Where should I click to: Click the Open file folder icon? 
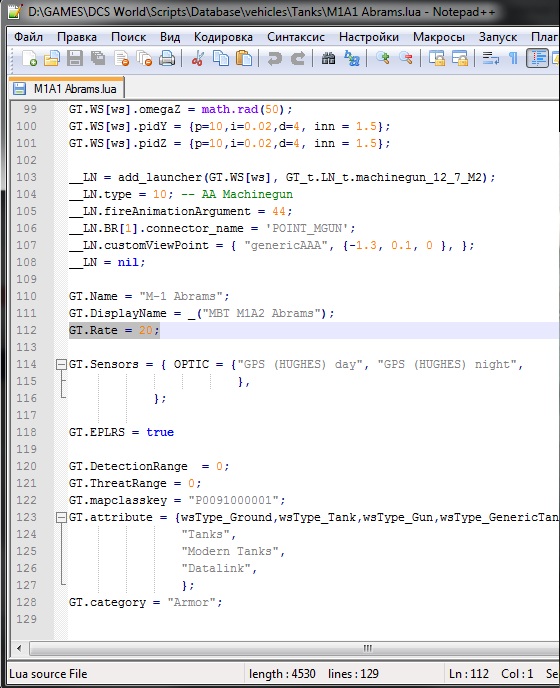[x=52, y=58]
